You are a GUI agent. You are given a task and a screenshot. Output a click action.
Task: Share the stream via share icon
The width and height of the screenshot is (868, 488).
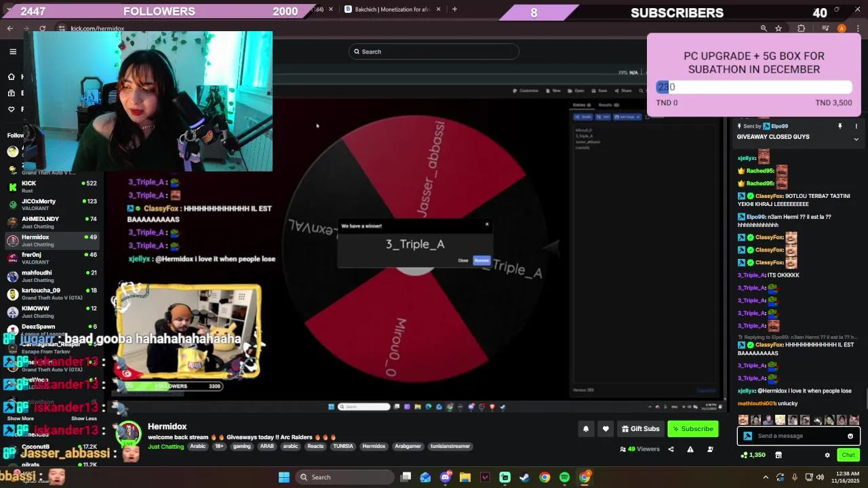[x=671, y=449]
